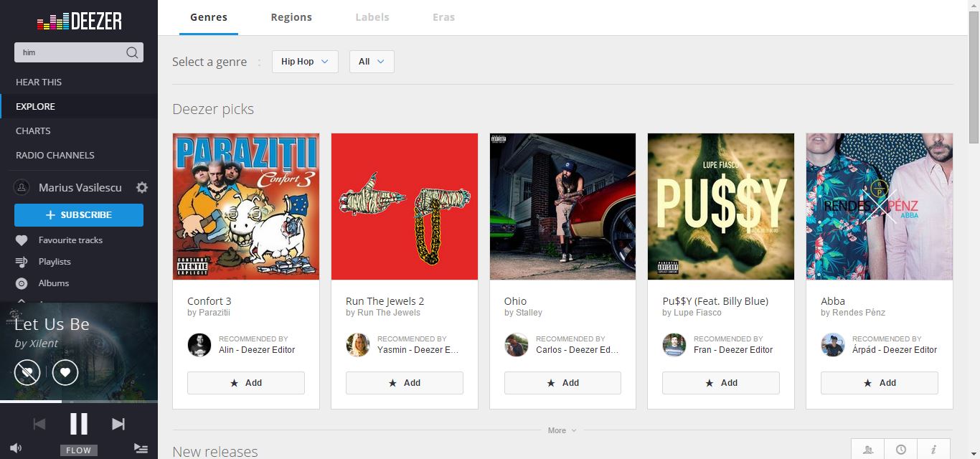Open Run The Jewels 2 album cover
This screenshot has width=980, height=459.
(405, 207)
